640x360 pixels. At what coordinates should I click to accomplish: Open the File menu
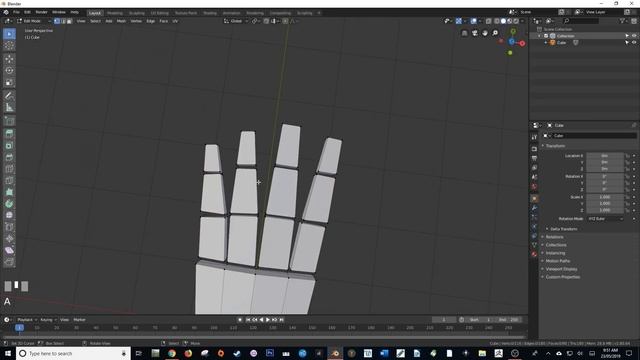click(16, 12)
